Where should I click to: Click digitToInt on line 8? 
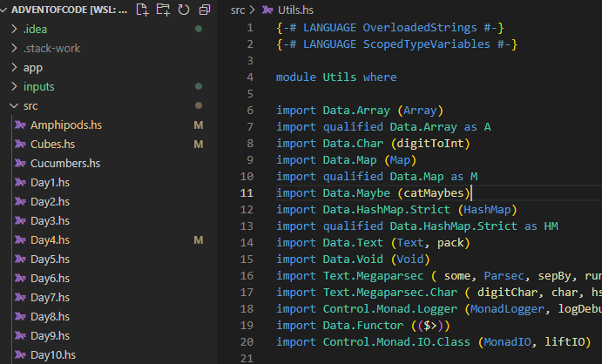click(430, 144)
